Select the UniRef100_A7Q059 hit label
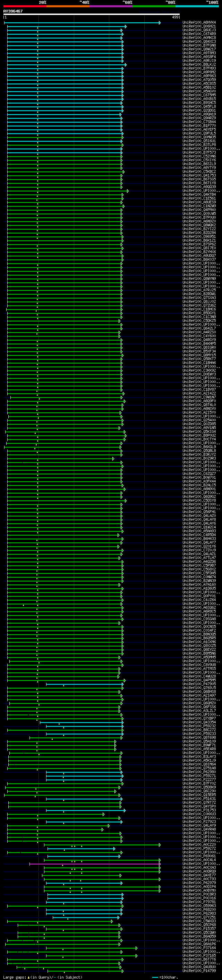This screenshot has width=222, height=980. [x=199, y=80]
